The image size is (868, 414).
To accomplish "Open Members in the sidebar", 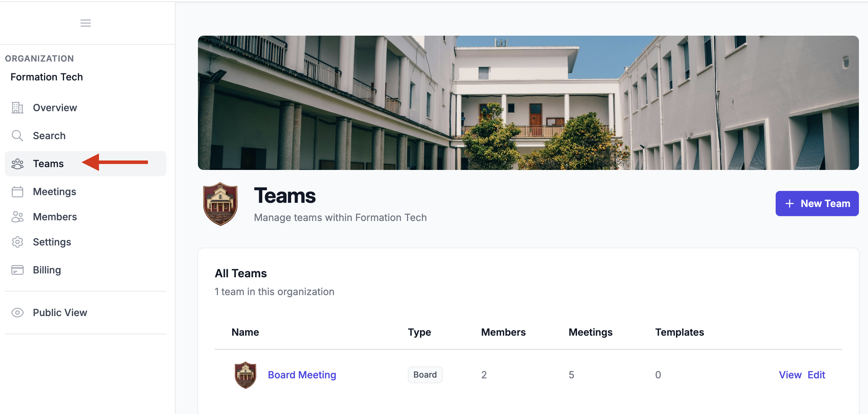I will click(86, 217).
